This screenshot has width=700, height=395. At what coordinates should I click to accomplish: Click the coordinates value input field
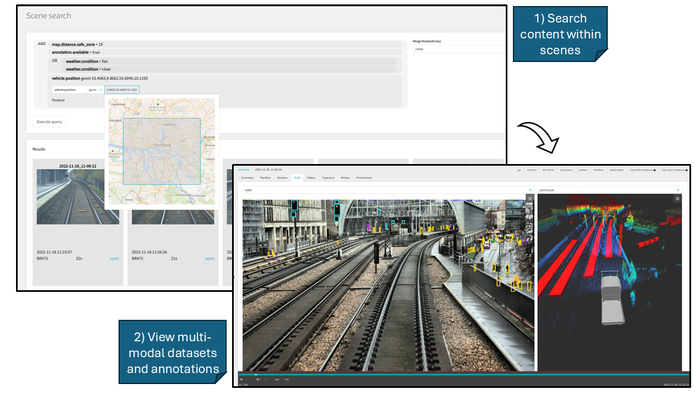(122, 90)
